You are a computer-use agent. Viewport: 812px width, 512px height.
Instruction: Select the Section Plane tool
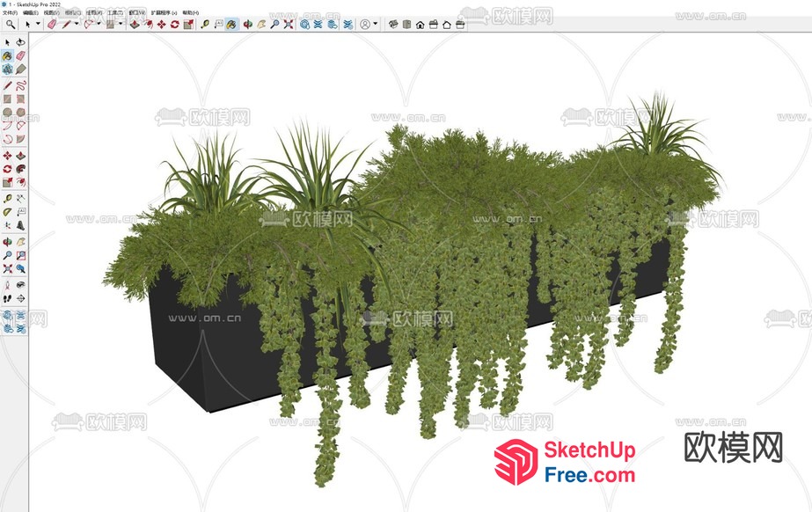pyautogui.click(x=21, y=298)
